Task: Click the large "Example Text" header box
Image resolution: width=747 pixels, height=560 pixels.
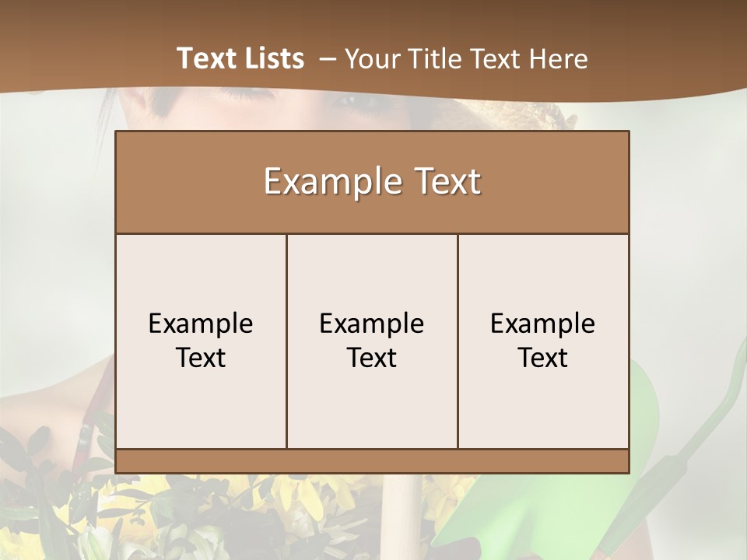Action: click(x=372, y=182)
